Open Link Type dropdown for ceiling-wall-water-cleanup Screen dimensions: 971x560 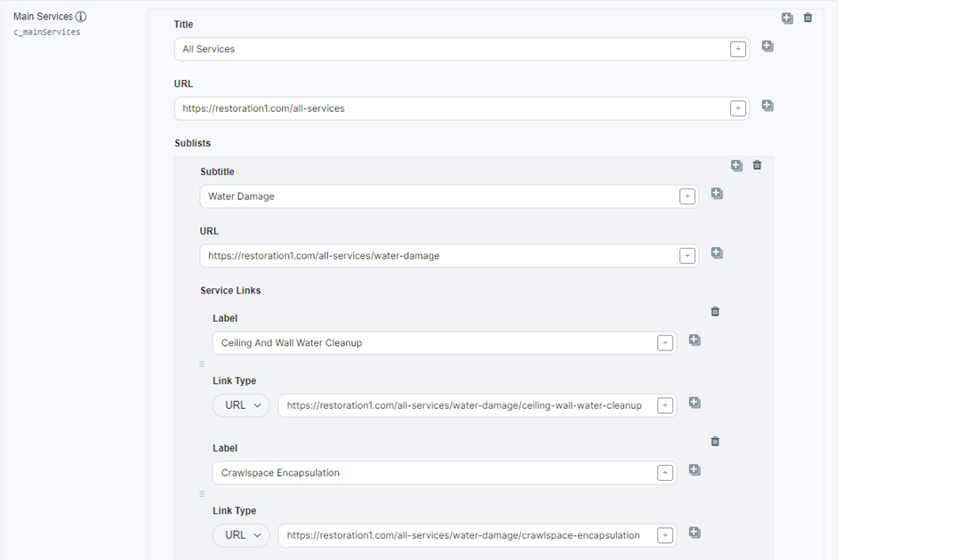pyautogui.click(x=241, y=405)
